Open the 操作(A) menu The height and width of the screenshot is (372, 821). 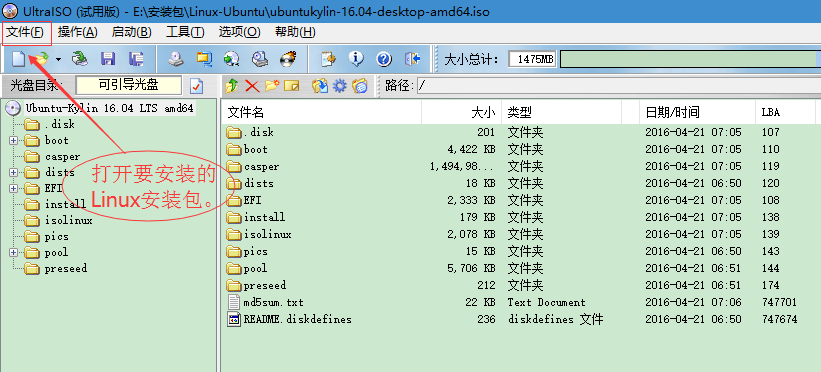click(x=77, y=32)
